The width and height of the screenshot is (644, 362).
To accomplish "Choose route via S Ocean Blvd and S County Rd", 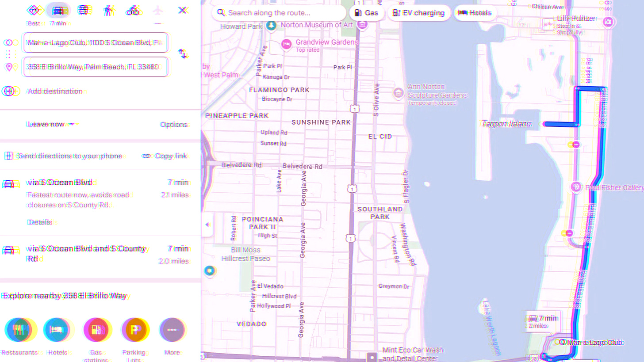I will [x=100, y=257].
